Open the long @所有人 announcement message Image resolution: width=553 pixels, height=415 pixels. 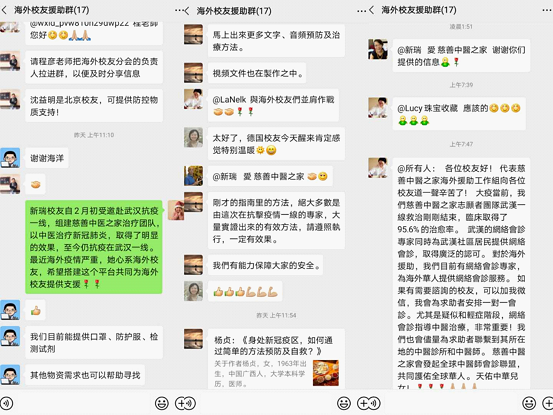pos(461,273)
